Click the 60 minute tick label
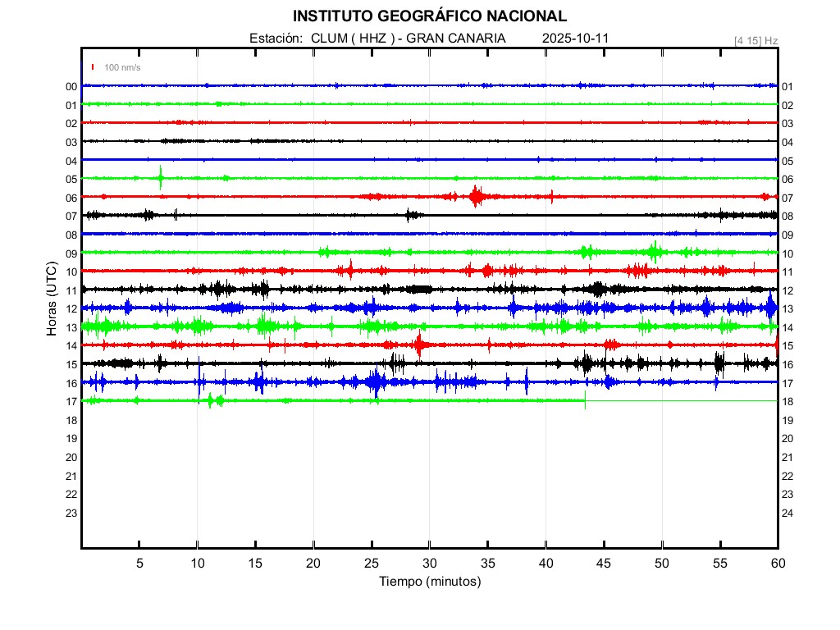Viewport: 840px width, 630px height. [777, 563]
